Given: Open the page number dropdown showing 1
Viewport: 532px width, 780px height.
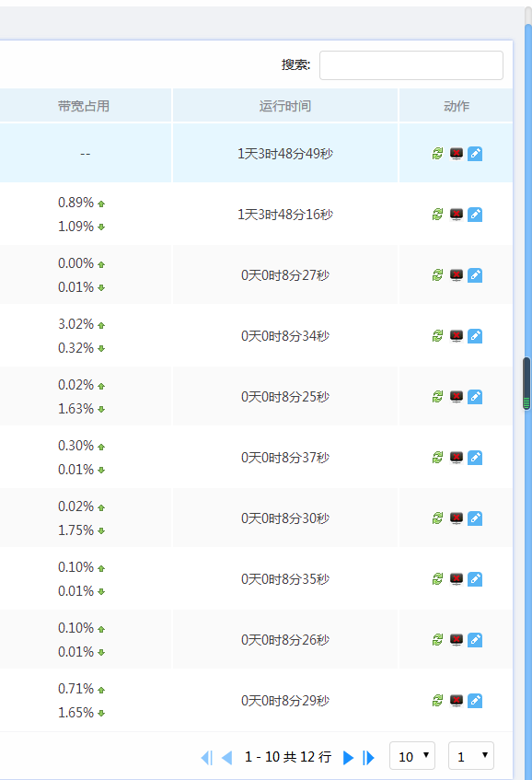Looking at the screenshot, I should 471,756.
